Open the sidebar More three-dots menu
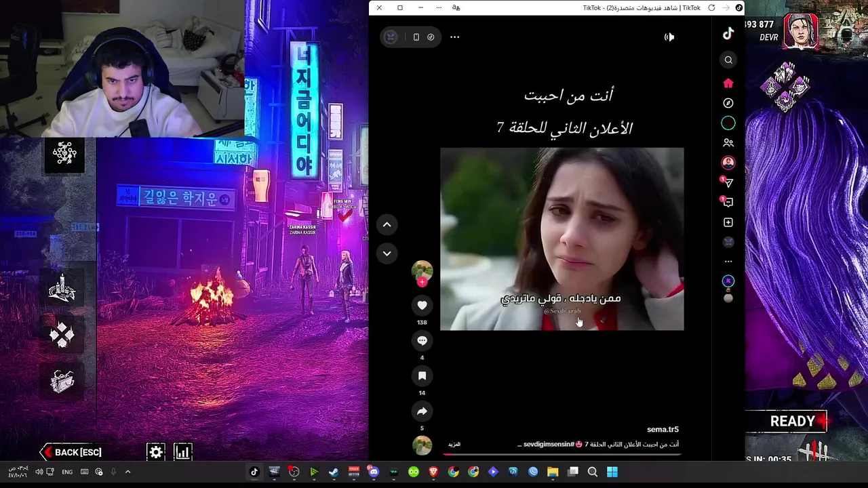868x488 pixels. (728, 261)
